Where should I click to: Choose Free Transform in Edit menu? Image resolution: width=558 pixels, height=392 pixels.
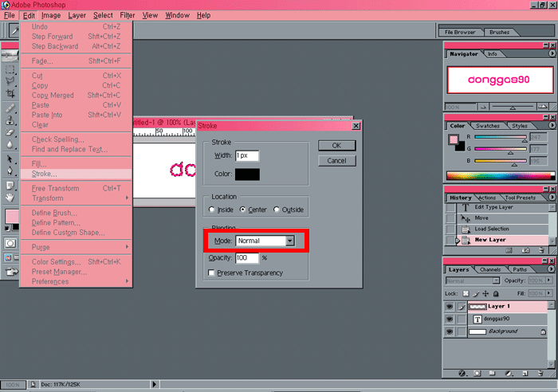point(76,188)
